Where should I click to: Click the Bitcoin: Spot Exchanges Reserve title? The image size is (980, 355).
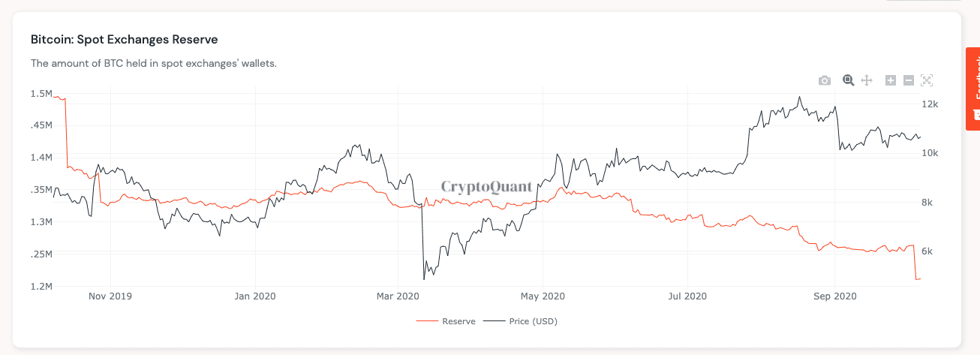click(124, 39)
